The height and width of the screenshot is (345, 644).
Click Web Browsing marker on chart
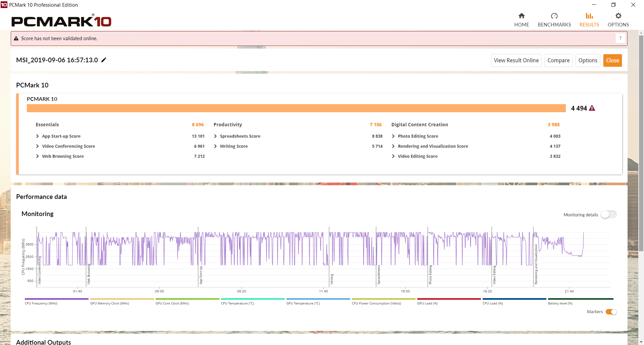coord(89,274)
